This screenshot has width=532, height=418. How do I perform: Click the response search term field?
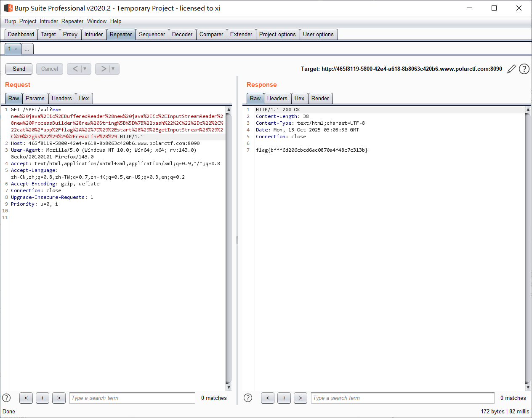(403, 398)
